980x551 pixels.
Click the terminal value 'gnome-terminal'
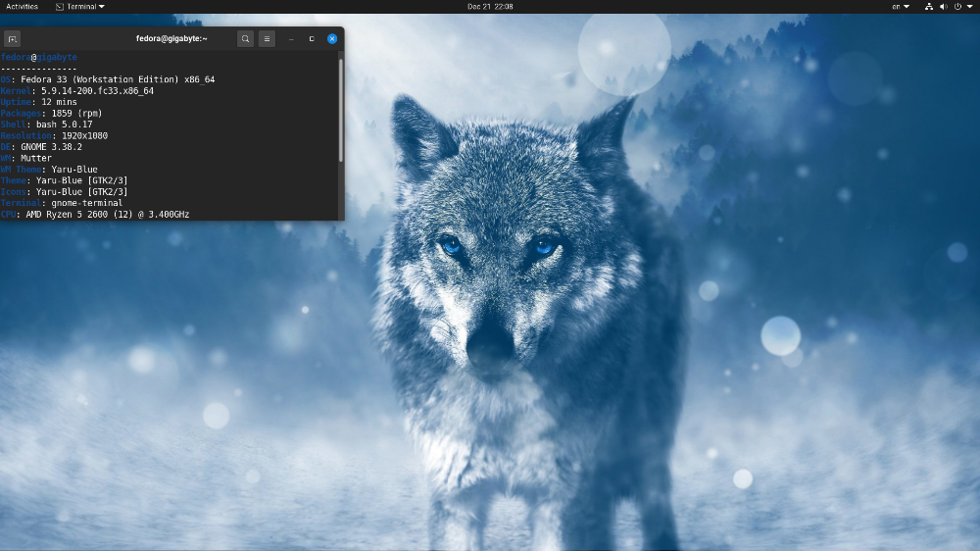pyautogui.click(x=87, y=203)
